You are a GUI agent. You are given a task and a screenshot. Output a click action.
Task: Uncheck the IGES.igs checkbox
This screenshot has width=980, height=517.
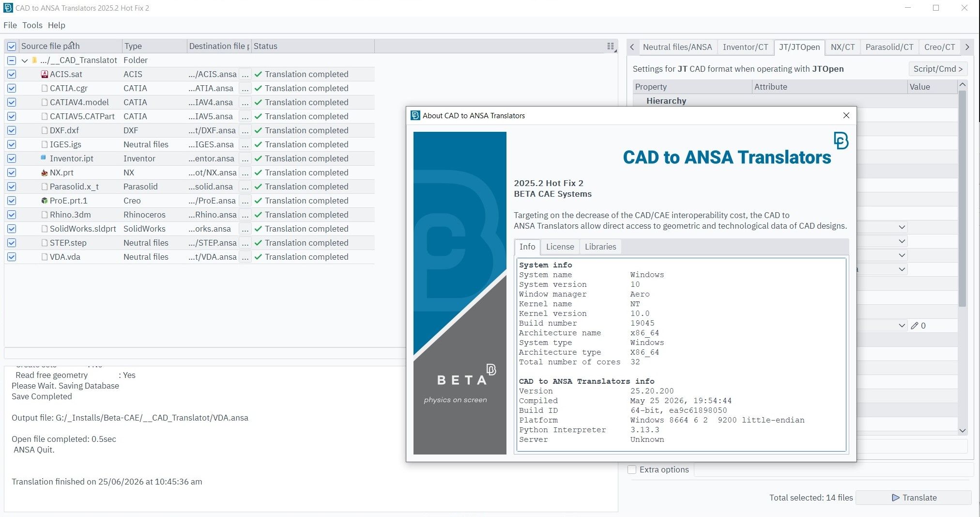12,144
